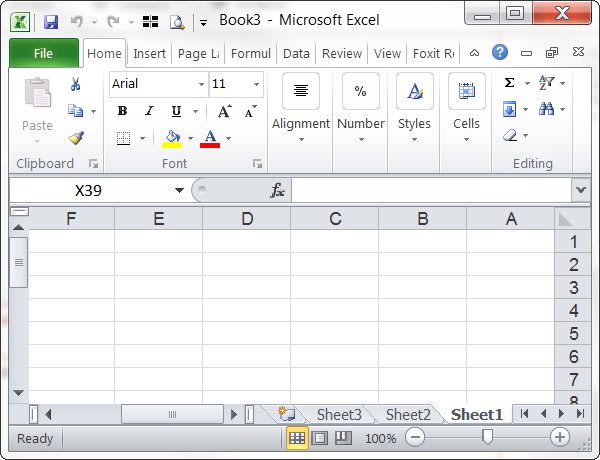Screen dimensions: 600x460
Task: Apply yellow Fill Color bucket
Action: 172,139
